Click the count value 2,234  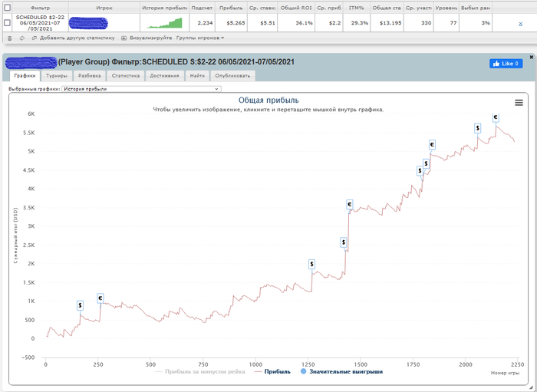pyautogui.click(x=205, y=23)
